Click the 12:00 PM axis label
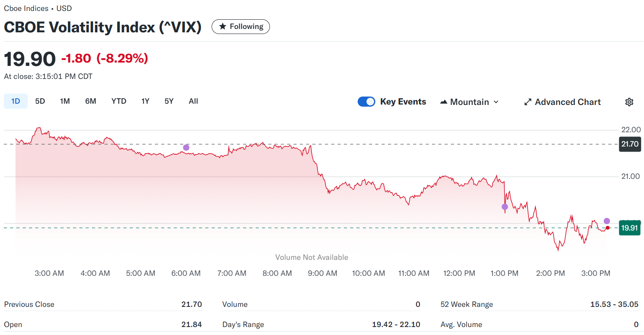 pos(459,273)
